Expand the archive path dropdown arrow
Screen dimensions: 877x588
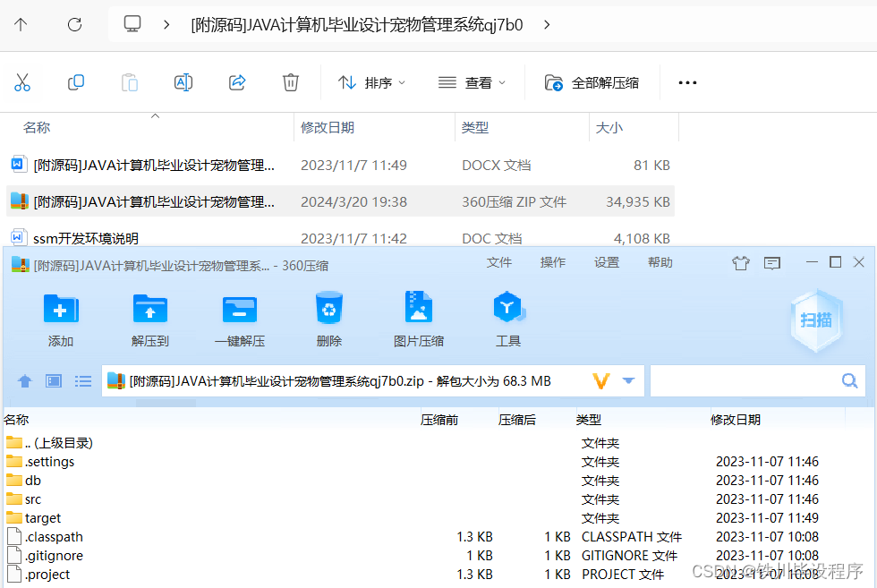coord(627,380)
